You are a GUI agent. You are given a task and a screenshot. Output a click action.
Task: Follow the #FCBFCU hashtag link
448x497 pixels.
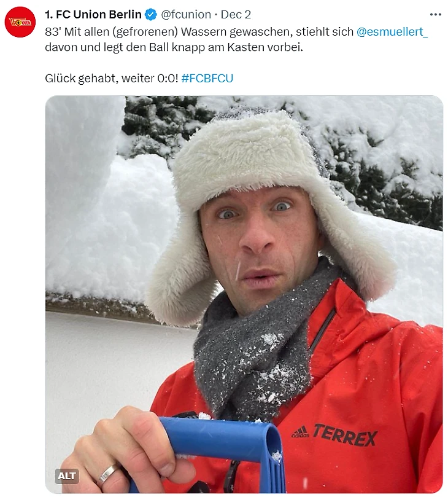pyautogui.click(x=207, y=78)
